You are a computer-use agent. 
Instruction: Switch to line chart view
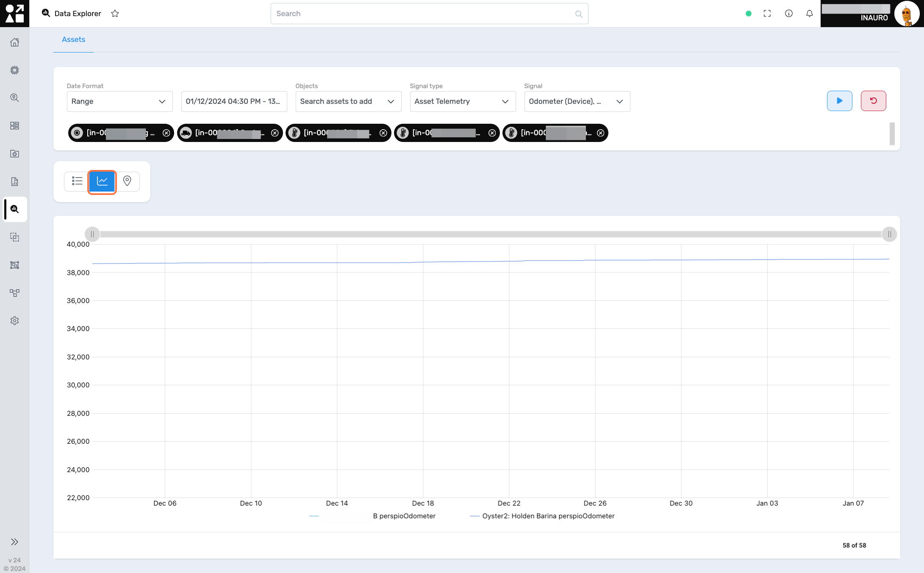pos(102,181)
